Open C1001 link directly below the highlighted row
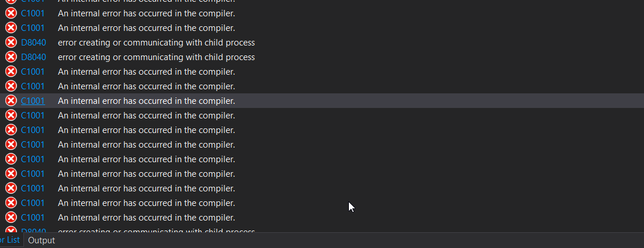 point(33,115)
